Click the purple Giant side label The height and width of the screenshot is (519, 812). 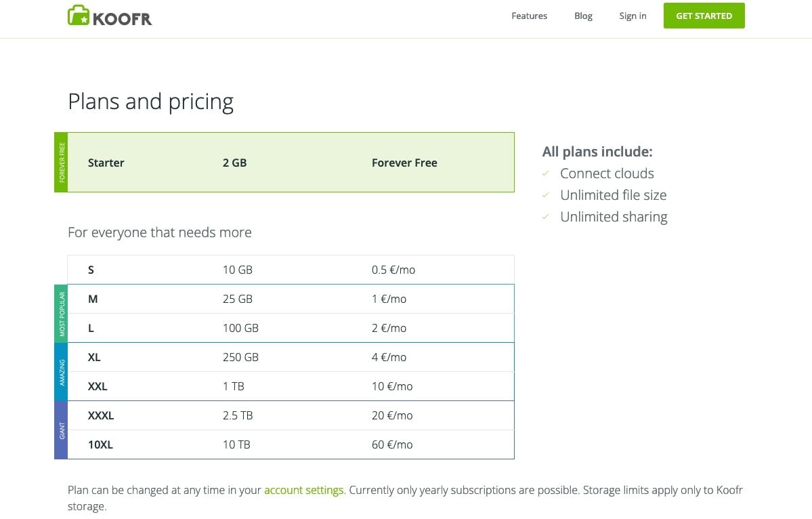pyautogui.click(x=61, y=430)
